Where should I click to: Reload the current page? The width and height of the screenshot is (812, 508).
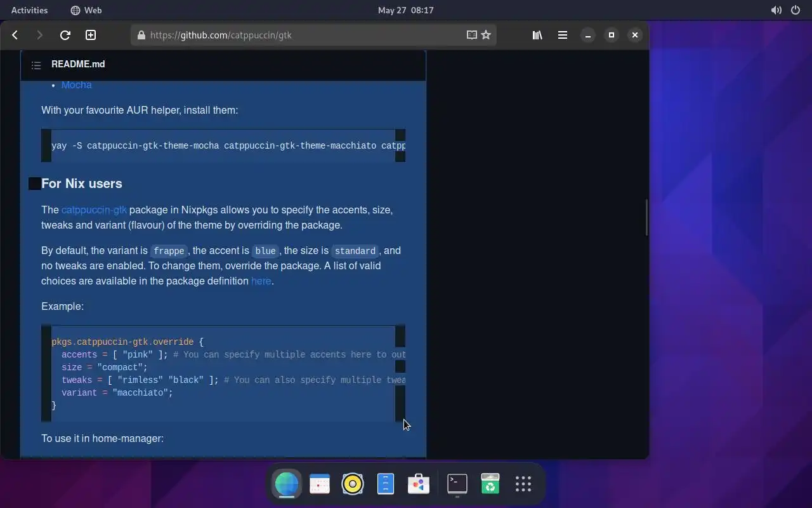pyautogui.click(x=65, y=35)
